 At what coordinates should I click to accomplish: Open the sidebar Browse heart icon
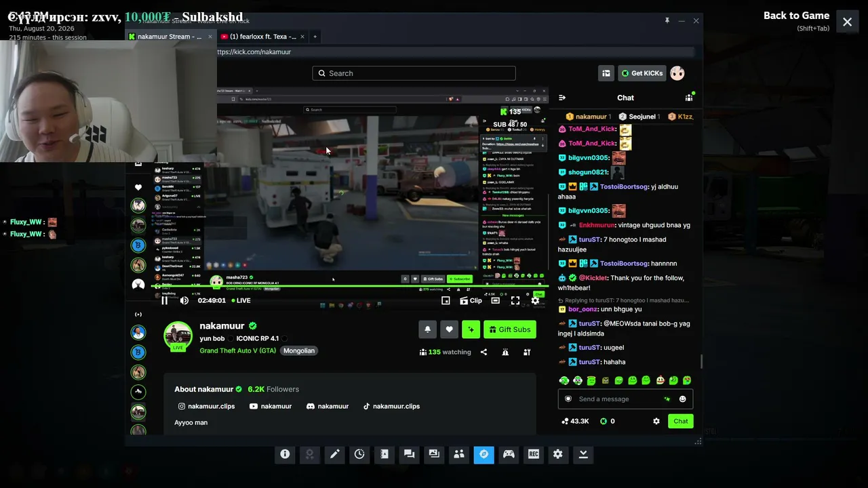[138, 188]
